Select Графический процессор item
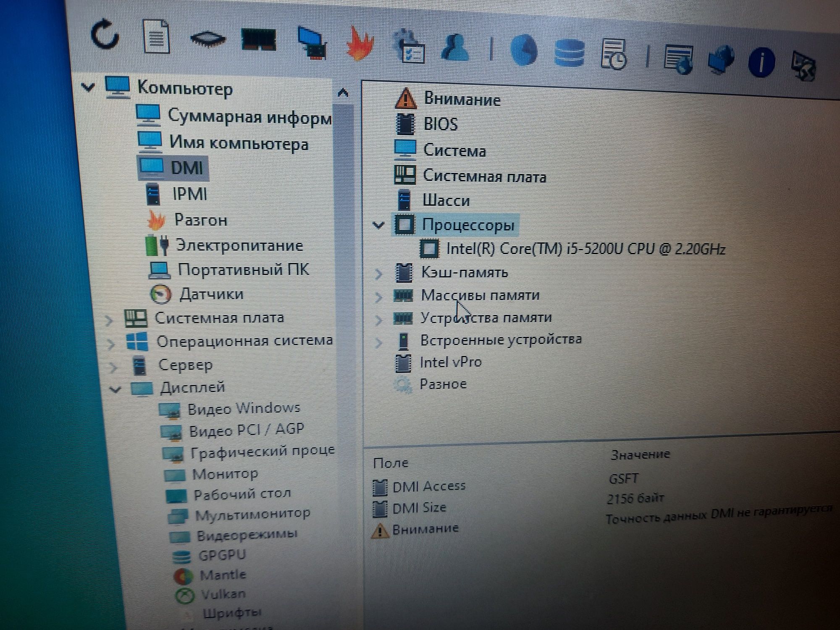840x630 pixels. (249, 452)
